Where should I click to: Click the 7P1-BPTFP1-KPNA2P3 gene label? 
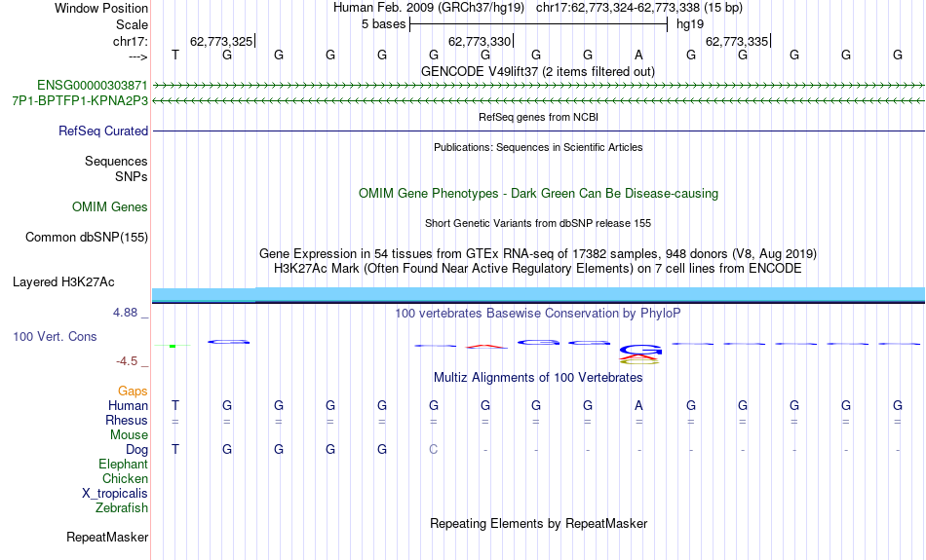[80, 101]
